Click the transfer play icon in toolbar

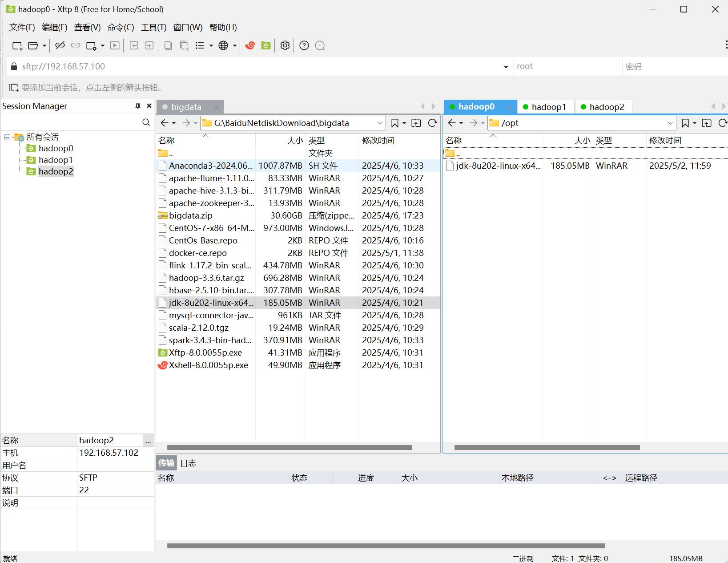pyautogui.click(x=115, y=45)
